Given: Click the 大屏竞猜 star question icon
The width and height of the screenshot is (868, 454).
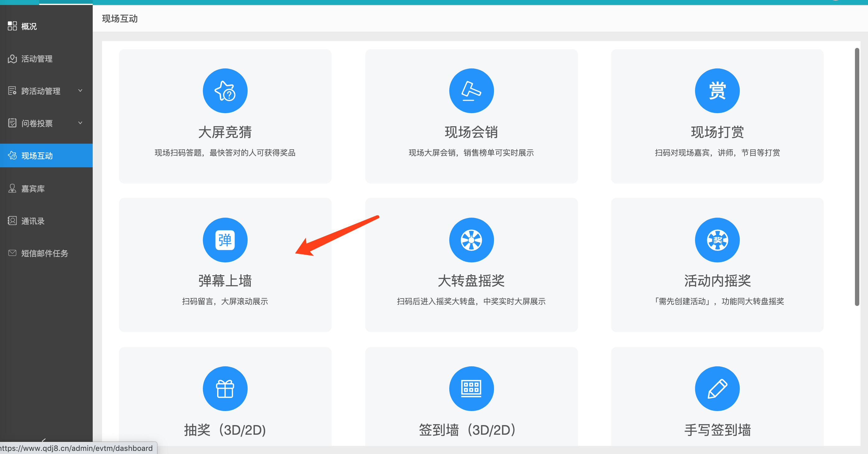Looking at the screenshot, I should (225, 91).
